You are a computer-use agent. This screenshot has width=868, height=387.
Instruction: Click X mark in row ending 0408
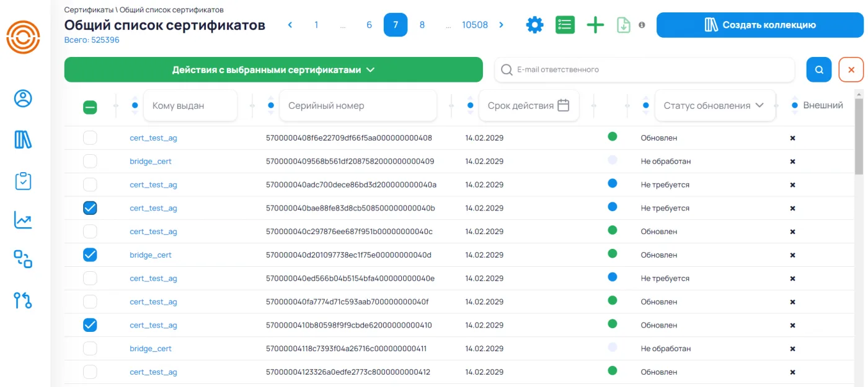tap(792, 137)
